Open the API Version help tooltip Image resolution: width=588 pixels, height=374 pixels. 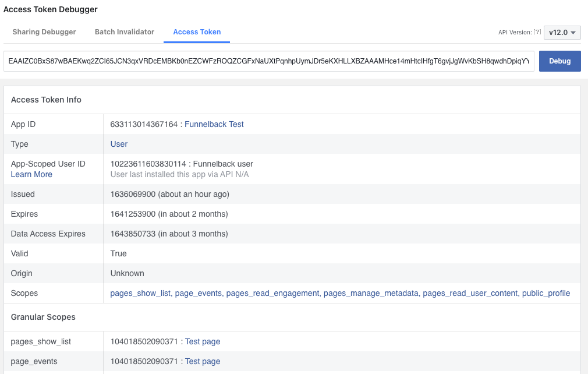coord(536,32)
